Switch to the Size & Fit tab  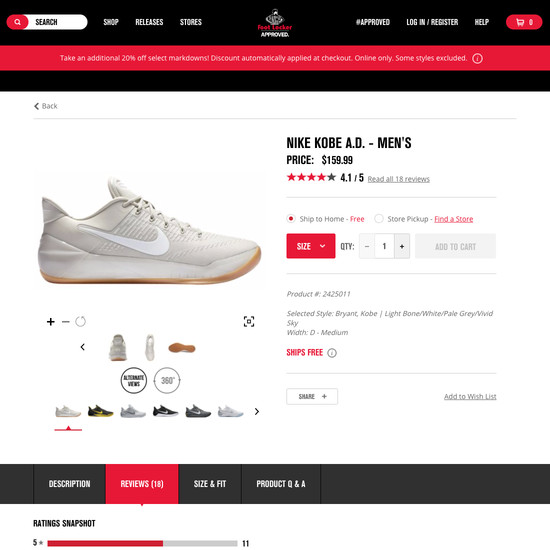pos(210,484)
